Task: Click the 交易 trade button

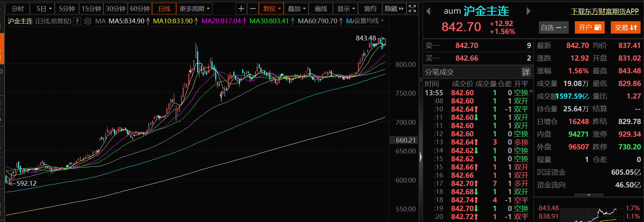Action: click(626, 27)
